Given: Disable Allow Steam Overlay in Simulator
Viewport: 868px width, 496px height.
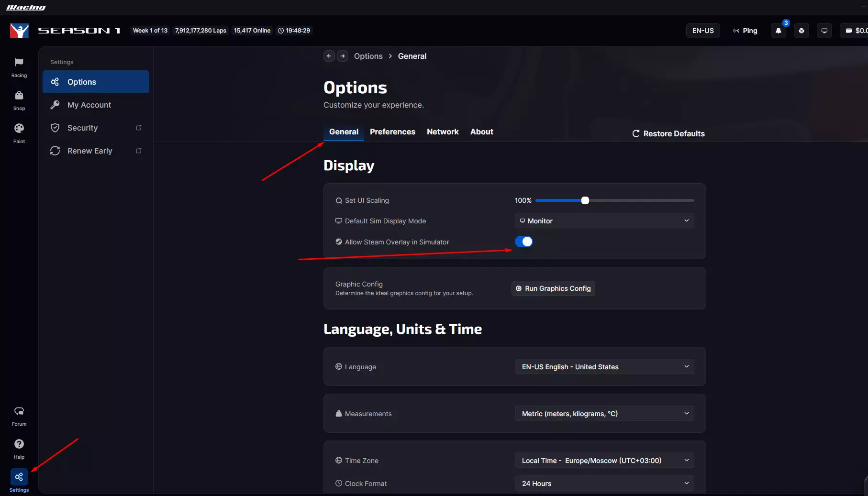Looking at the screenshot, I should (x=523, y=242).
